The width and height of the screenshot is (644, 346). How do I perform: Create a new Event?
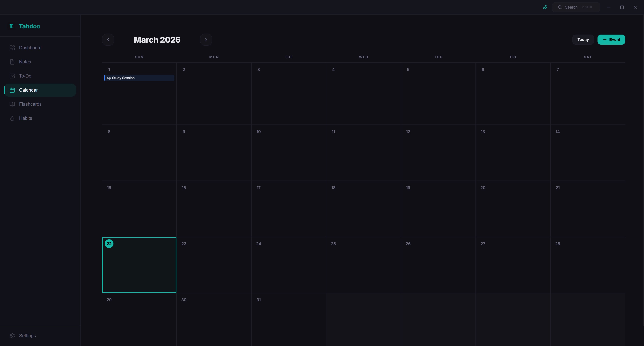coord(611,39)
